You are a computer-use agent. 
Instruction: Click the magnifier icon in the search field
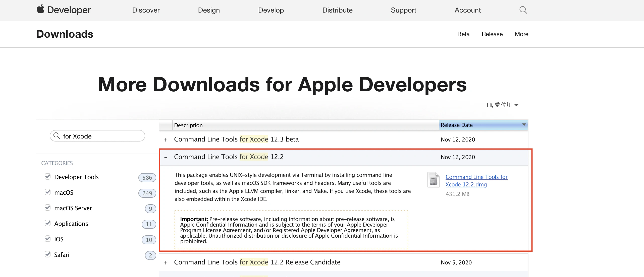point(57,136)
